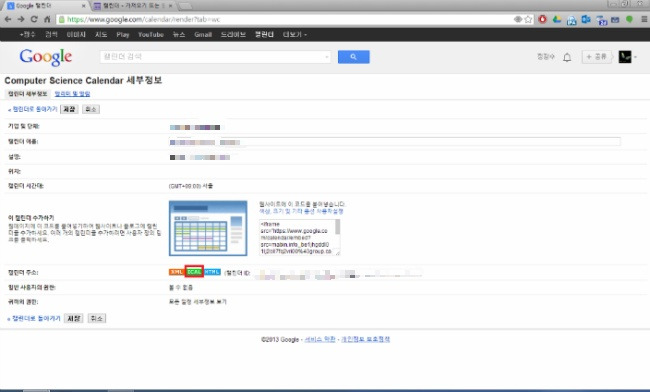
Task: Follow the top back-to-calendar link
Action: (x=33, y=109)
